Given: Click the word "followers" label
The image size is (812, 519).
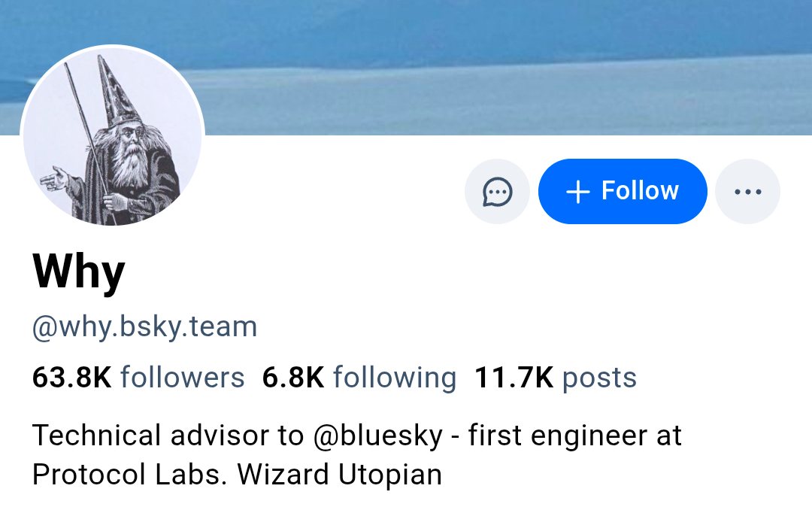Looking at the screenshot, I should tap(182, 378).
